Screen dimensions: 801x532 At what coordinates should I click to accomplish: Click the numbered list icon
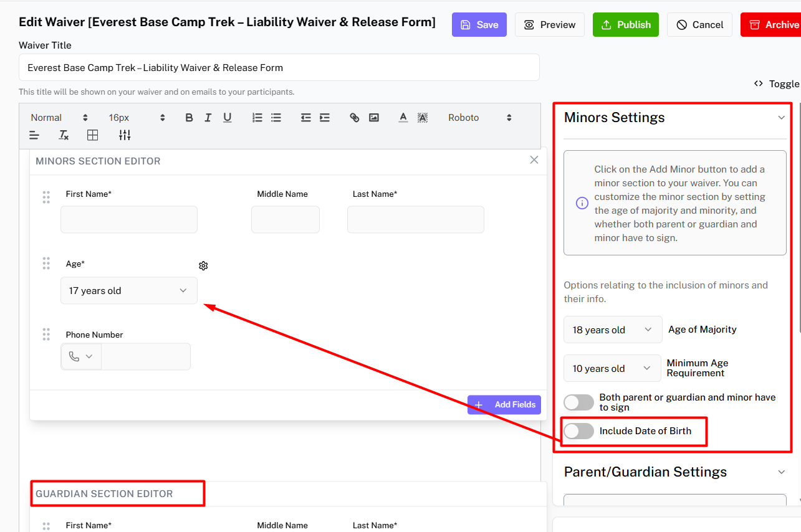click(x=257, y=118)
